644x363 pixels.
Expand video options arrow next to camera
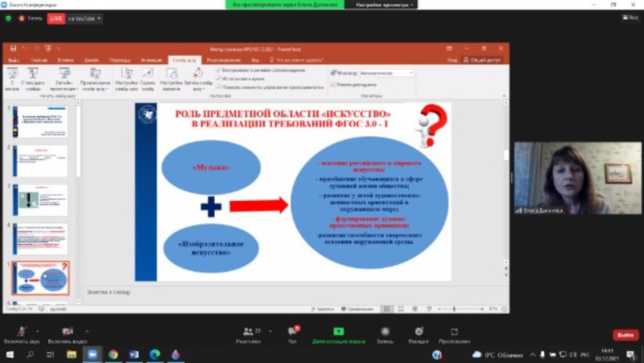(x=87, y=331)
